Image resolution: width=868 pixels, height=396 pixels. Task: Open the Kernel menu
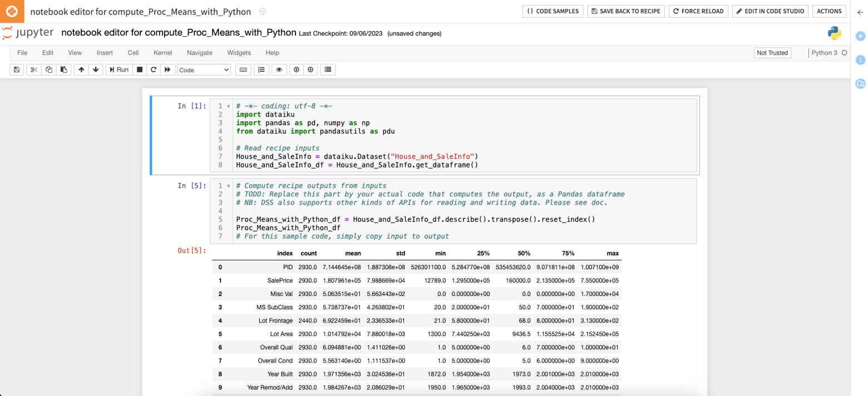[162, 53]
